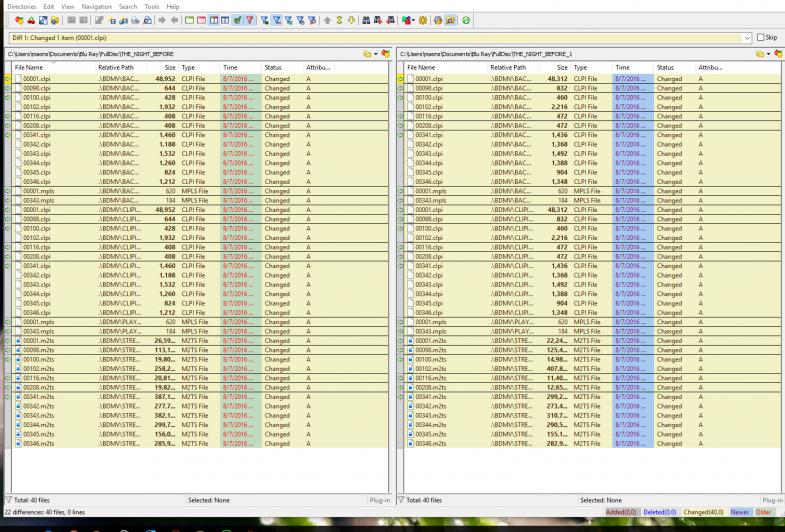Click the filter funnel in right pane status
785x532 pixels.
(401, 499)
